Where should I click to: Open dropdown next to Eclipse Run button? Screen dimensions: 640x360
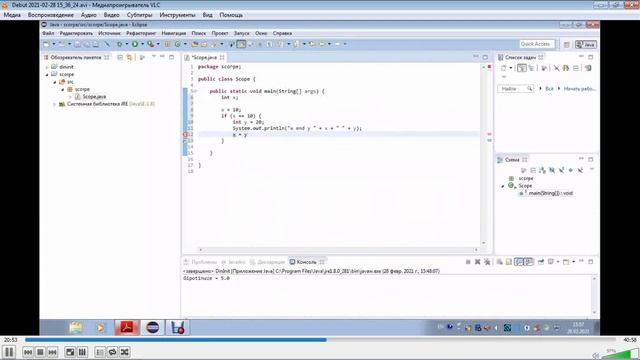[x=142, y=44]
